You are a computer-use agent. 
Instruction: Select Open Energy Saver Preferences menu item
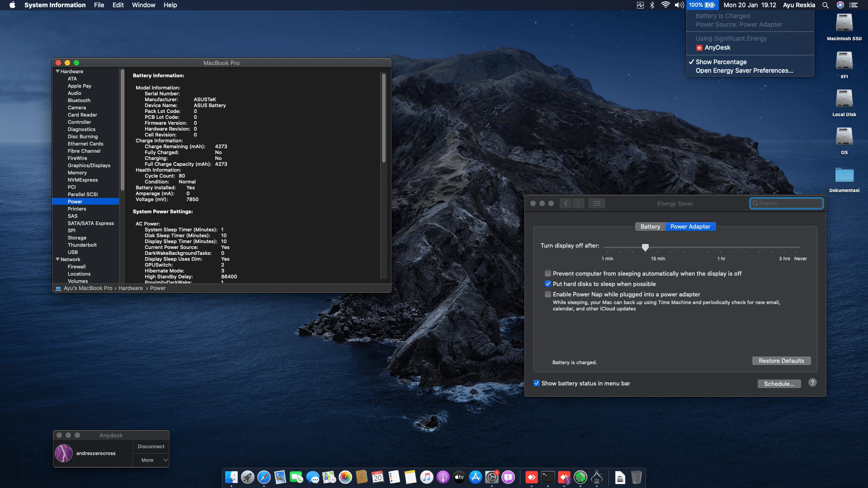744,70
